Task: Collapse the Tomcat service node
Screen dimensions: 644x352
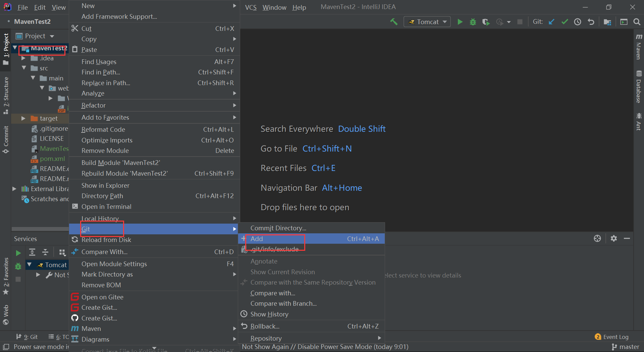Action: 29,265
